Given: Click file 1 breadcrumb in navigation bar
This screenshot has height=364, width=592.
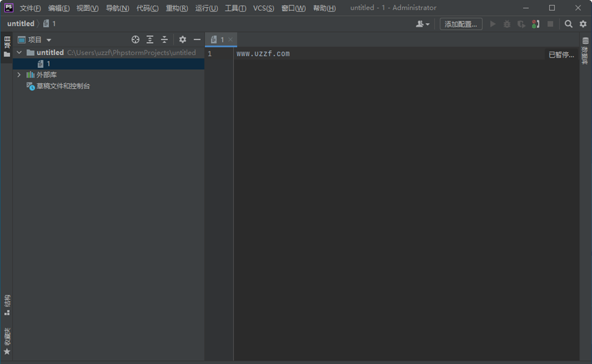Looking at the screenshot, I should (50, 24).
